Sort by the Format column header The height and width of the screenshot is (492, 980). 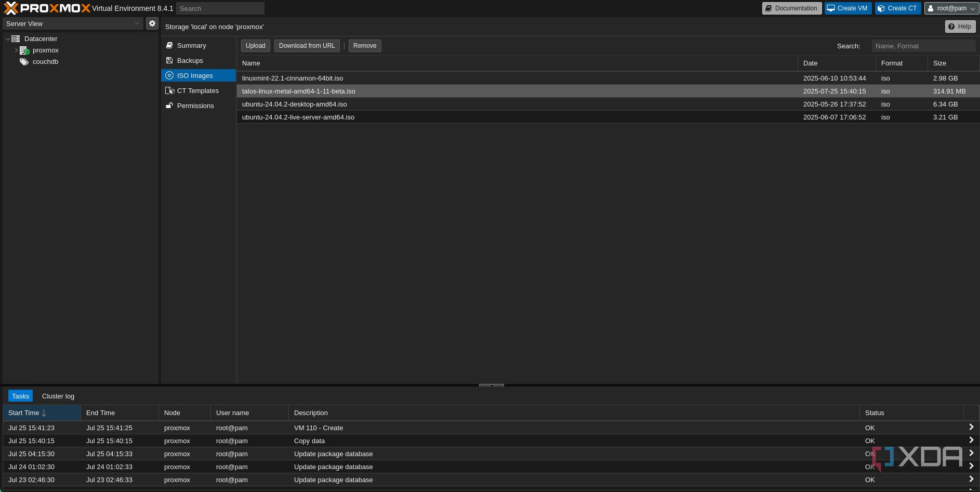902,63
